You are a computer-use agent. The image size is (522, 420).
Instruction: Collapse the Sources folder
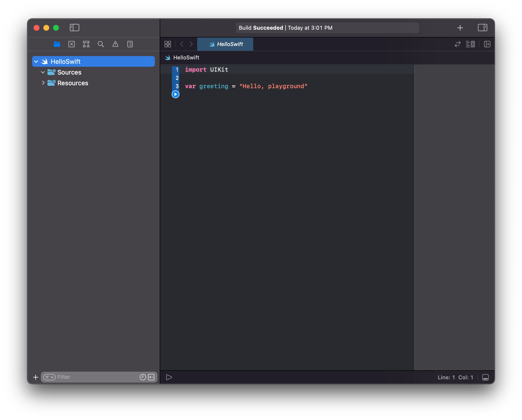43,72
